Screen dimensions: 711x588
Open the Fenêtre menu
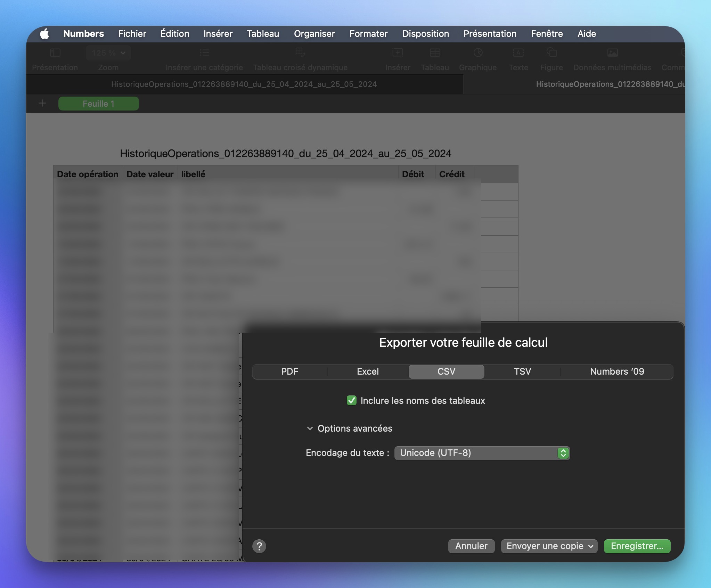pos(547,34)
